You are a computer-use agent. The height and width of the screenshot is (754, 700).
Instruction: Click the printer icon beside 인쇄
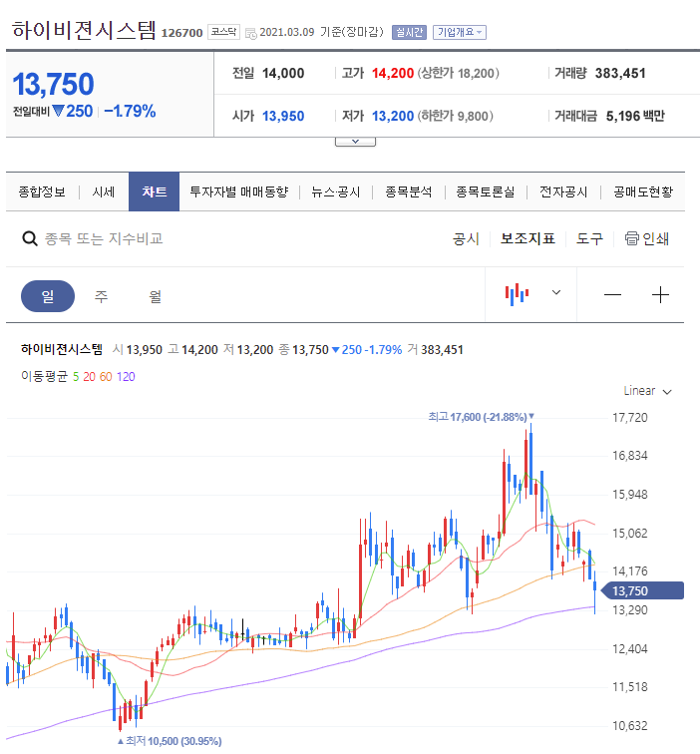coord(632,238)
